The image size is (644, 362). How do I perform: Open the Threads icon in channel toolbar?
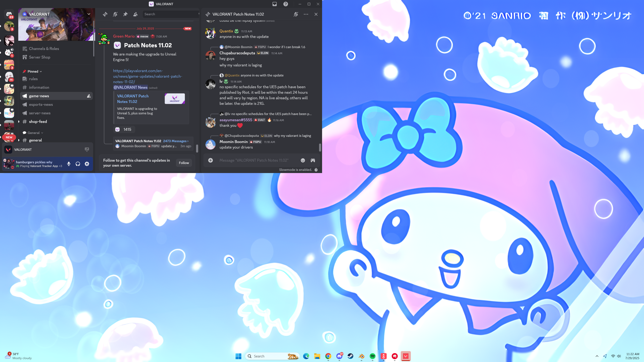tap(105, 14)
